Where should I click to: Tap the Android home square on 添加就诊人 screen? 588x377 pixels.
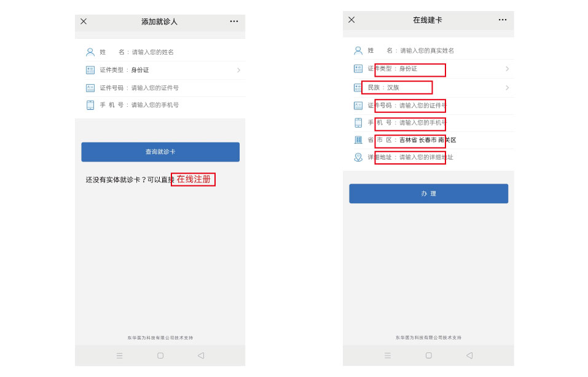pos(160,356)
